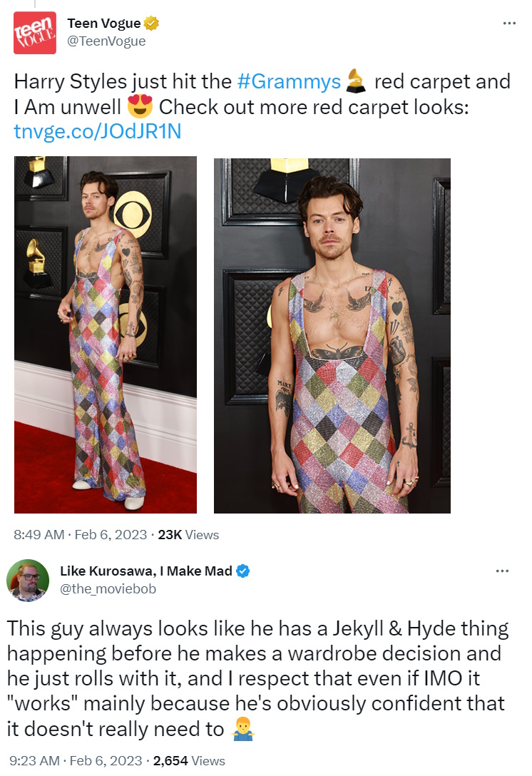Open the tnvge.co/JOdJR1N link

98,132
